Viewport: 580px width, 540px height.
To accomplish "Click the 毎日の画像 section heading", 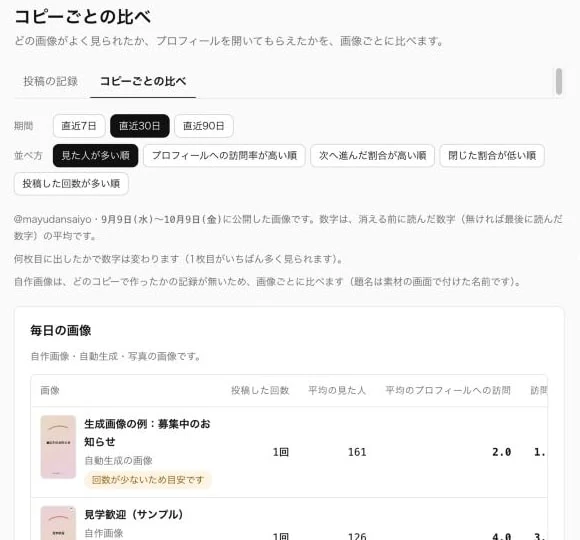I will coord(61,330).
